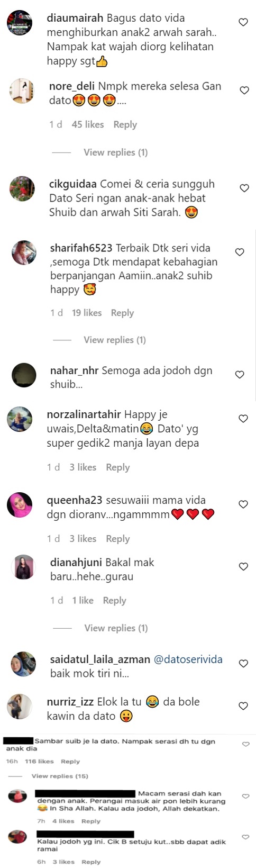Image resolution: width=256 pixels, height=868 pixels.
Task: Toggle like on Sambar suib comment
Action: pyautogui.click(x=246, y=744)
